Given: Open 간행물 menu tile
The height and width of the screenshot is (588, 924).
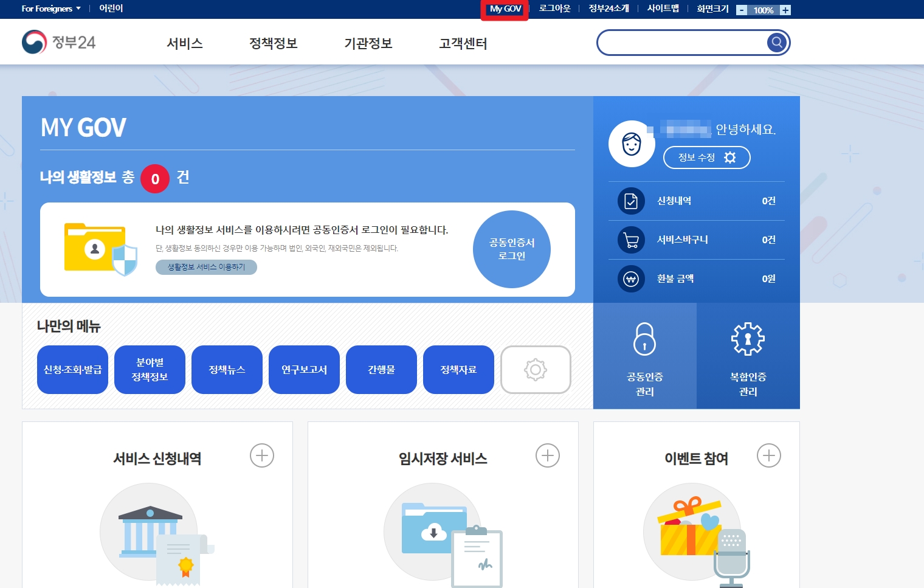Looking at the screenshot, I should point(381,370).
